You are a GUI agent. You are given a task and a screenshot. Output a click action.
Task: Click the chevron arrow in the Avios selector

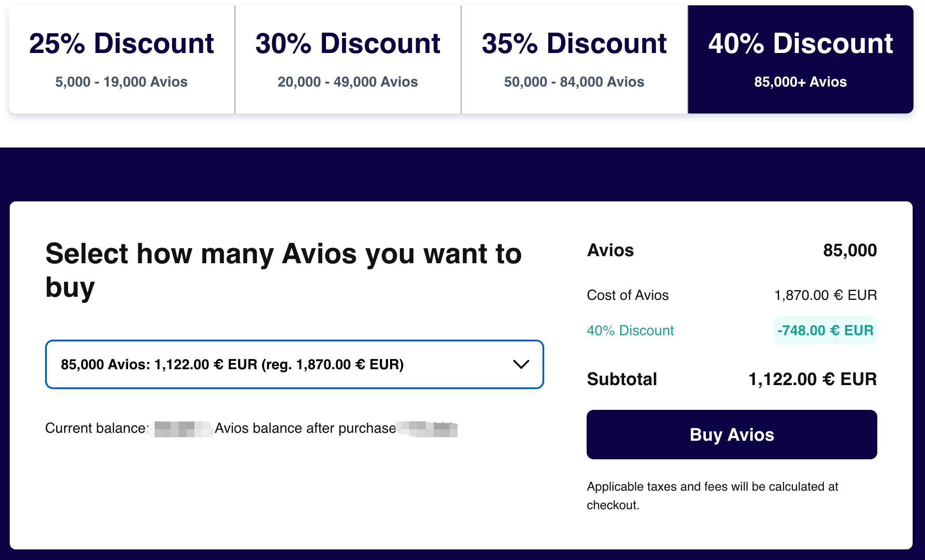(521, 364)
